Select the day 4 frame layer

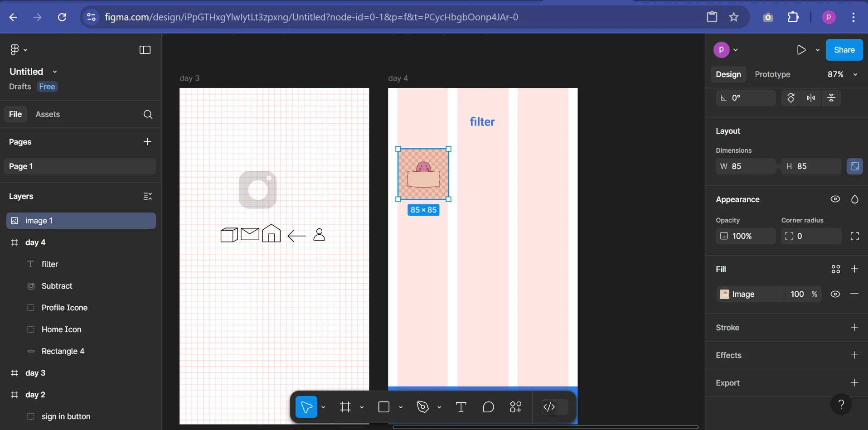81,242
